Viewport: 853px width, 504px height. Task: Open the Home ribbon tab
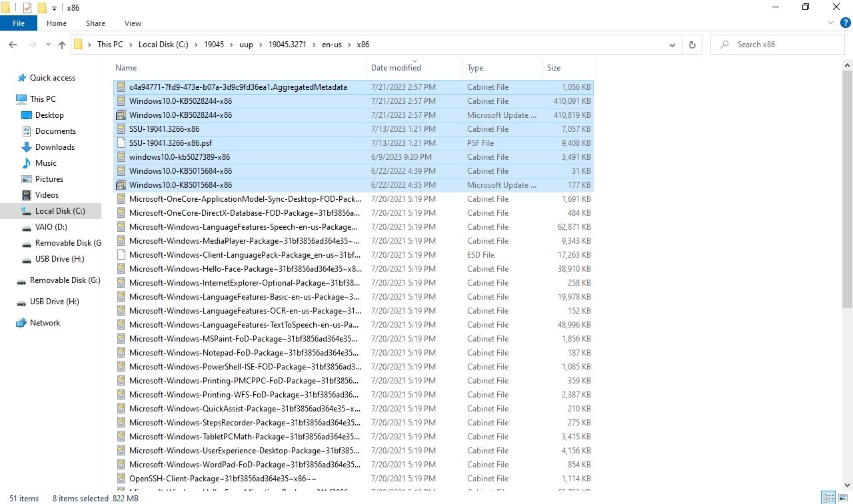click(57, 23)
